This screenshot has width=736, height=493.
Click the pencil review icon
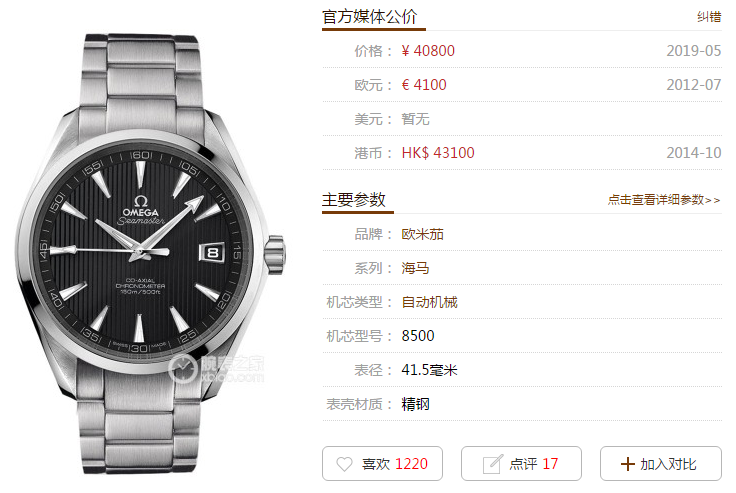[492, 464]
